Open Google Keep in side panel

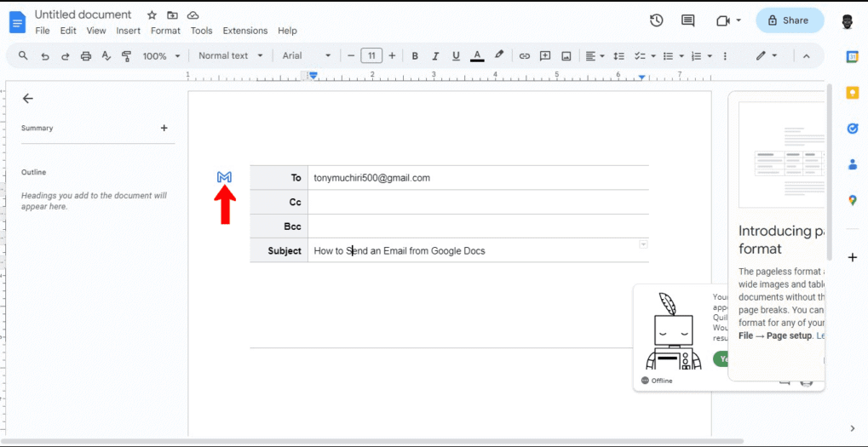coord(852,93)
